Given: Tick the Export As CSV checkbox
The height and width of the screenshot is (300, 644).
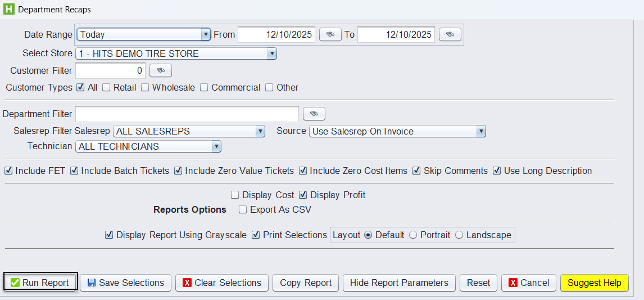Looking at the screenshot, I should coord(243,209).
